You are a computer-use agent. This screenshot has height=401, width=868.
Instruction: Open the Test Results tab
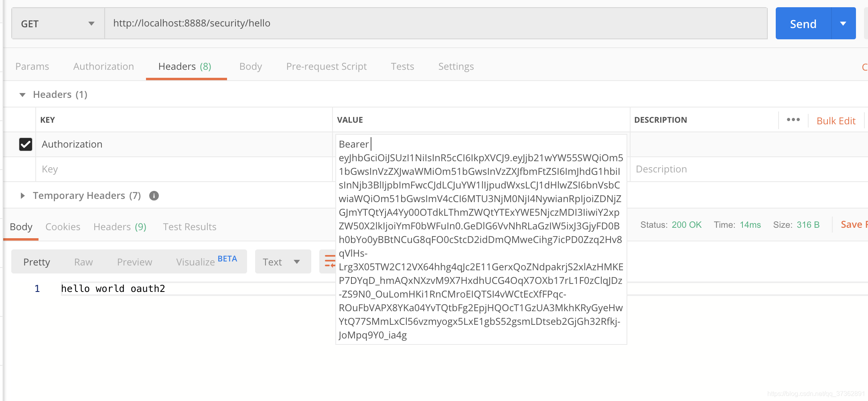[x=190, y=227]
